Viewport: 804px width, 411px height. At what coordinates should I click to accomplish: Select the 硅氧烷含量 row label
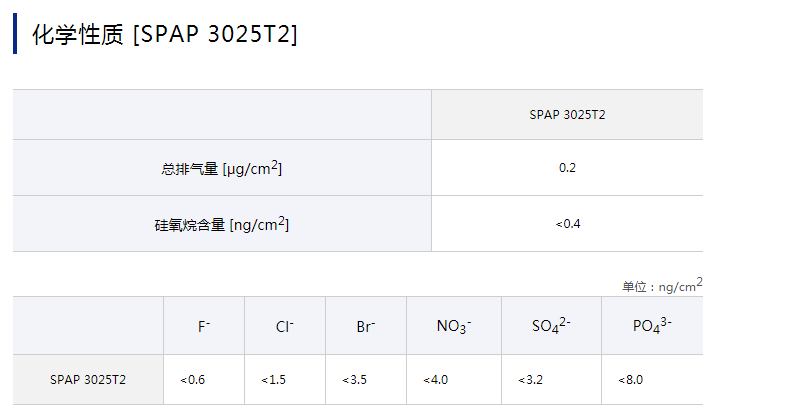click(215, 224)
